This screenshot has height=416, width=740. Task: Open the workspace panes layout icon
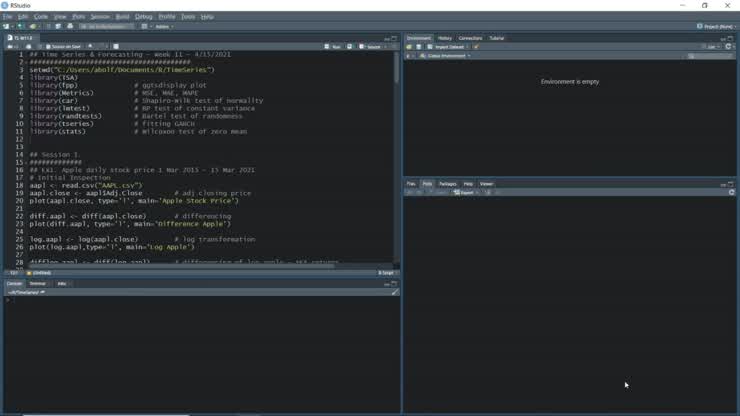click(144, 26)
